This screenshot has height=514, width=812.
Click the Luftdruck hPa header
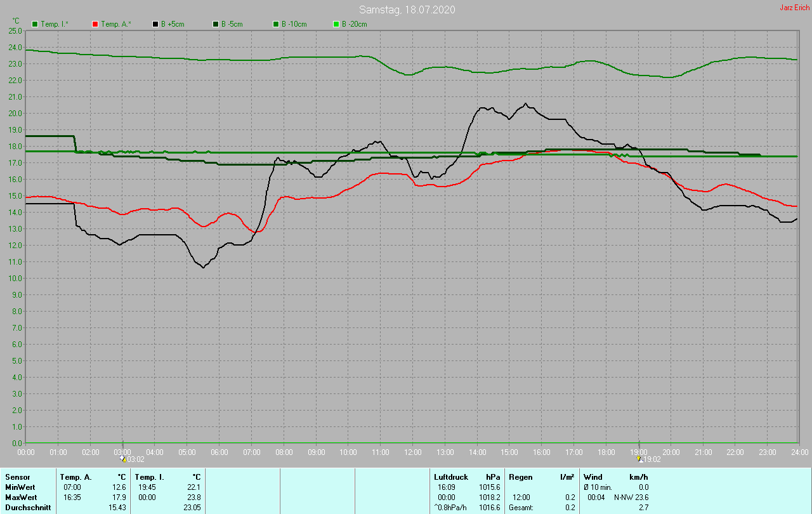[x=450, y=477]
